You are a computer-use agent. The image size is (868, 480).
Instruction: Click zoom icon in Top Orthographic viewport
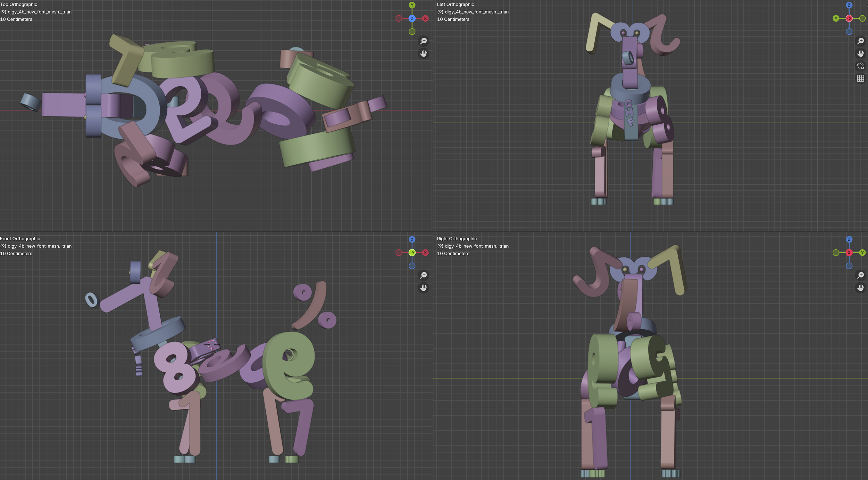(423, 41)
